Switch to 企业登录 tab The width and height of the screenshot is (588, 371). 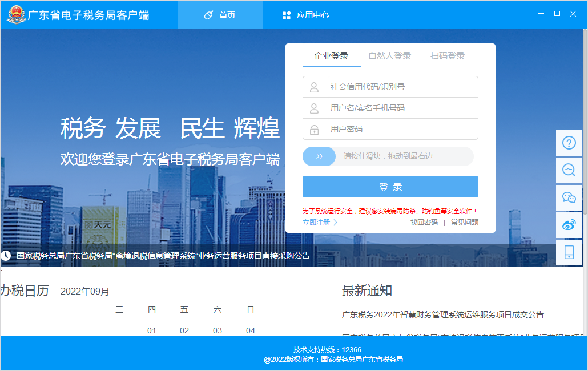click(331, 56)
